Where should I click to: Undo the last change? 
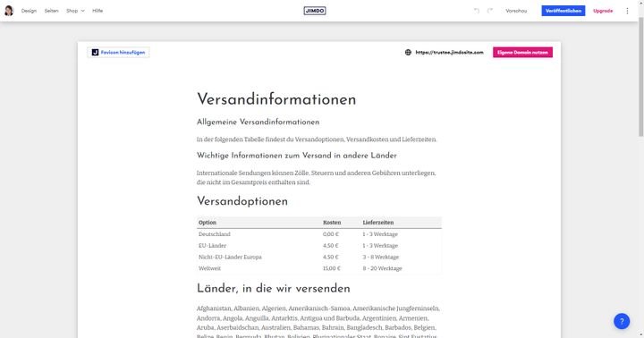click(x=477, y=11)
